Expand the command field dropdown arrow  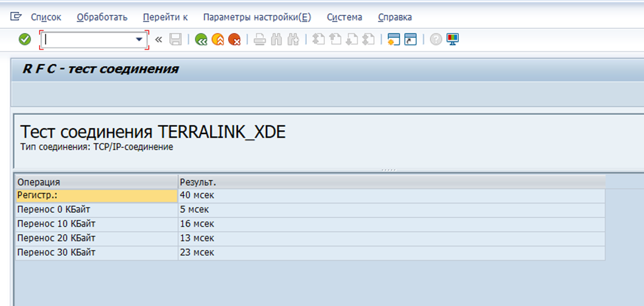[x=139, y=40]
